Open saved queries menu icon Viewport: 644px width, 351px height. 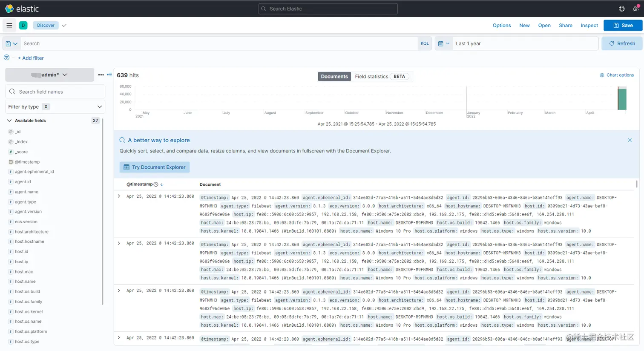click(12, 43)
